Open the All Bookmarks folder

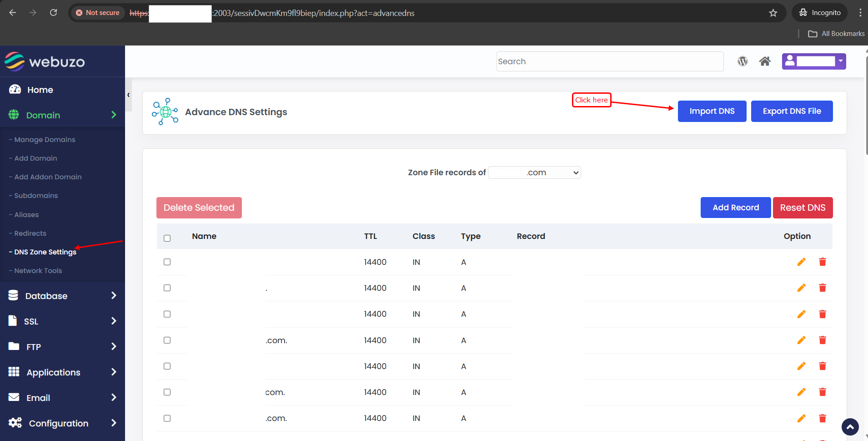pos(836,34)
